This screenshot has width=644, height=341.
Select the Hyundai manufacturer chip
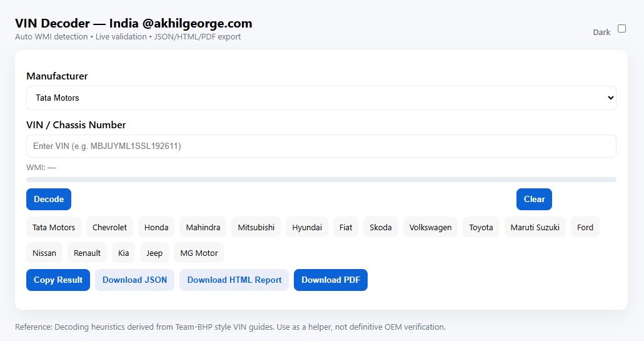coord(307,227)
